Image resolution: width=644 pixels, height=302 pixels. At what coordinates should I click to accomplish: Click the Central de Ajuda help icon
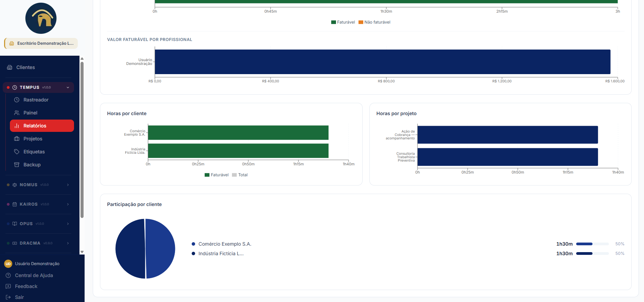pos(8,275)
